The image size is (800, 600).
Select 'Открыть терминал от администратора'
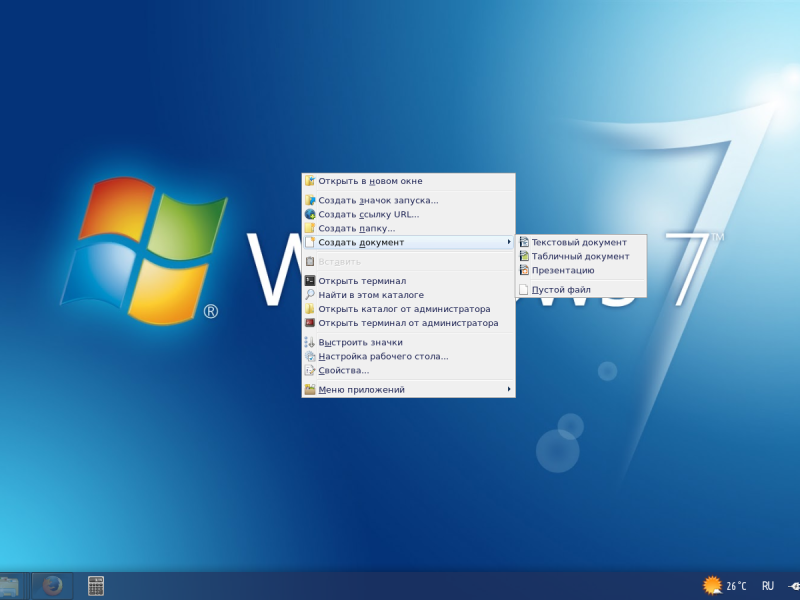click(x=408, y=323)
